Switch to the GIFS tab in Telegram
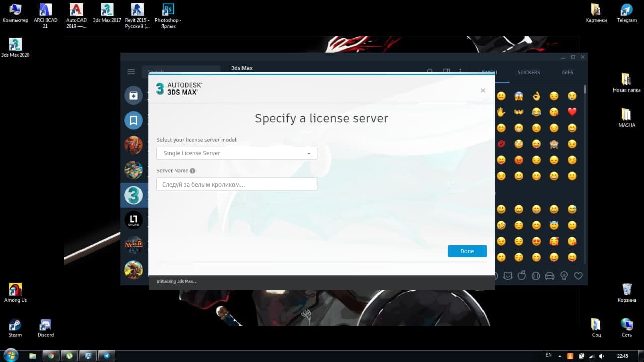Viewport: 644px width, 362px height. [x=568, y=73]
